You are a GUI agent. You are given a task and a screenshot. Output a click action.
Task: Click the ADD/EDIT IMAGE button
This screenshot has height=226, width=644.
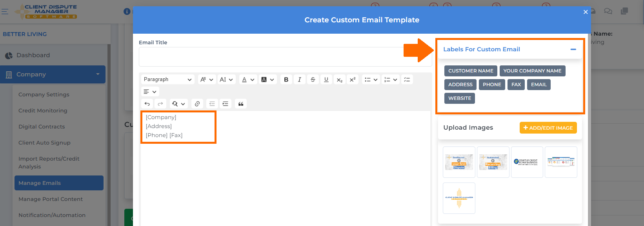point(548,128)
